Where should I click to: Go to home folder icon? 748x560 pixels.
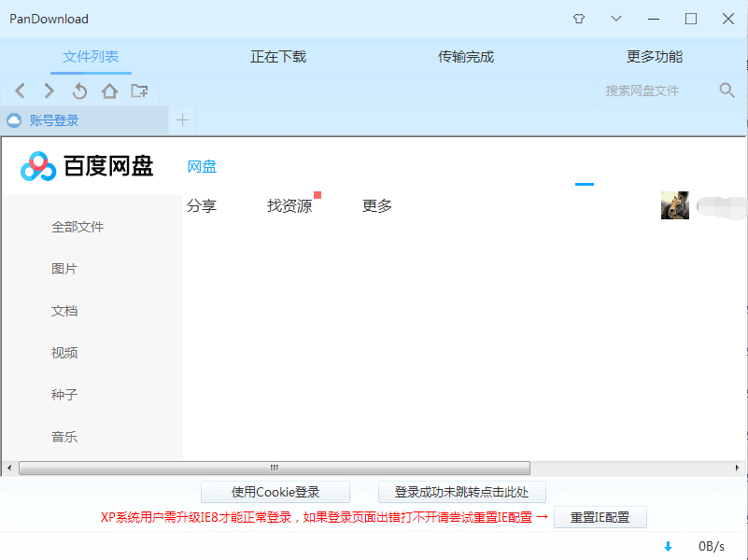coord(109,91)
